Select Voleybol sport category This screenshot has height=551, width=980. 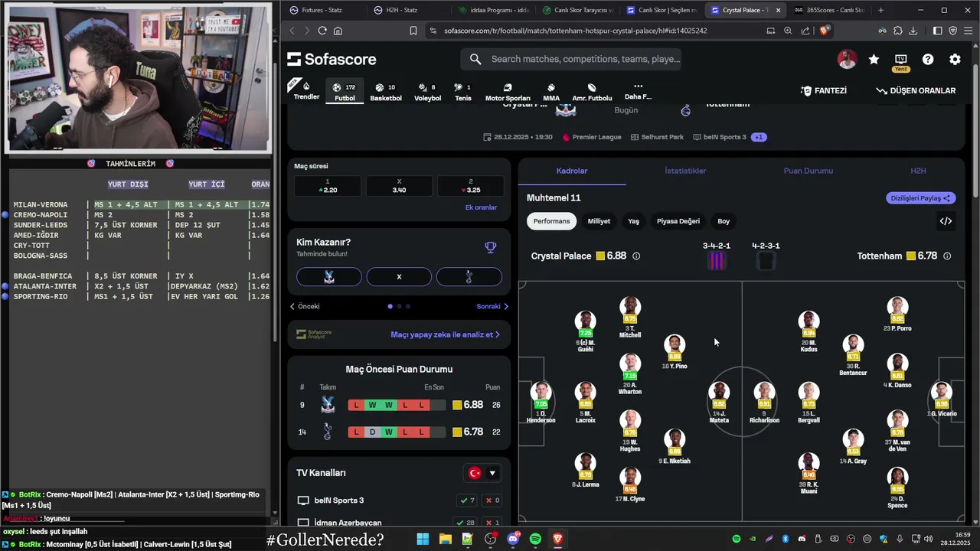tap(427, 92)
